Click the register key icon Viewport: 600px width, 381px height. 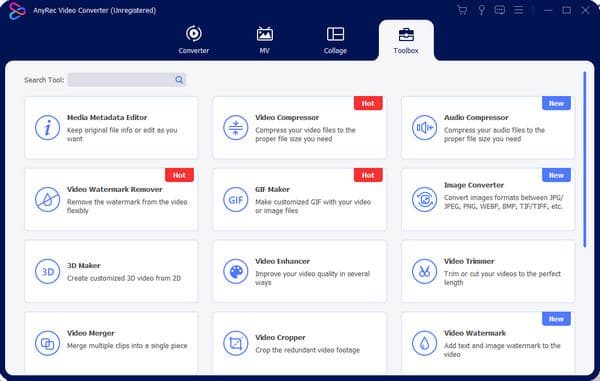click(481, 10)
